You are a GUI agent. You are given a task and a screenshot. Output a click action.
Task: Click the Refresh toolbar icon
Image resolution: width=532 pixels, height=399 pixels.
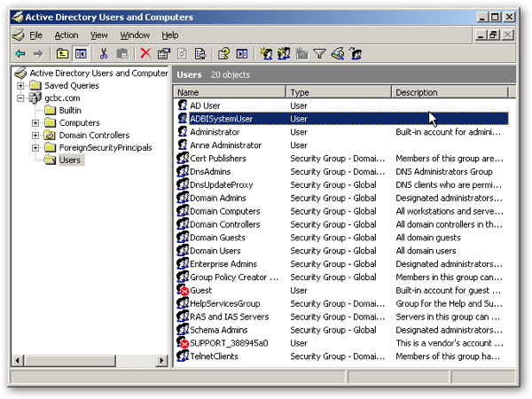(x=182, y=53)
